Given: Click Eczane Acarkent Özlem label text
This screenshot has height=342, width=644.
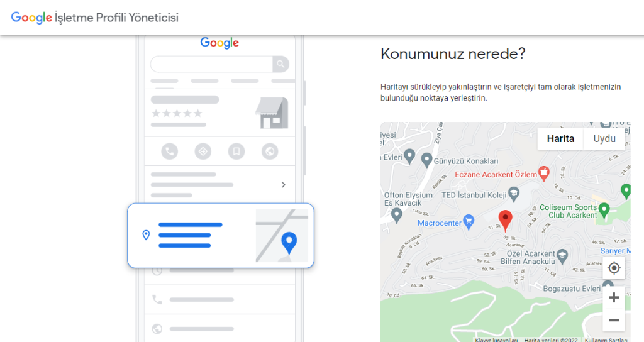Looking at the screenshot, I should point(496,175).
